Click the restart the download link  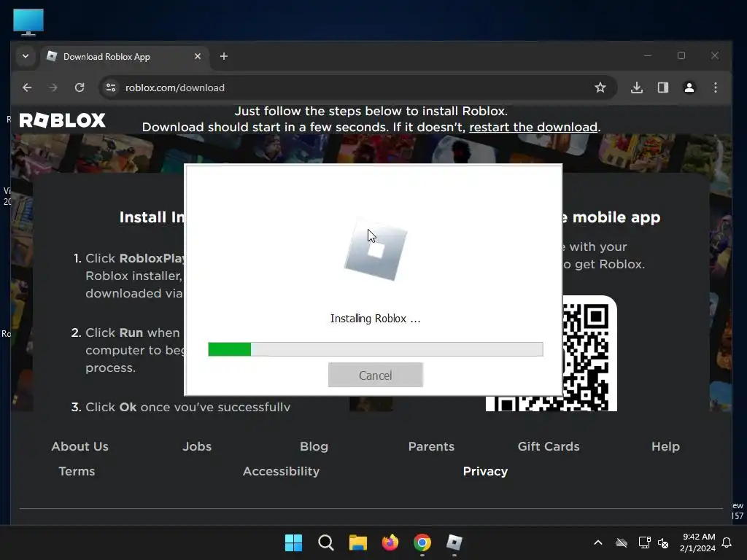[x=533, y=127]
